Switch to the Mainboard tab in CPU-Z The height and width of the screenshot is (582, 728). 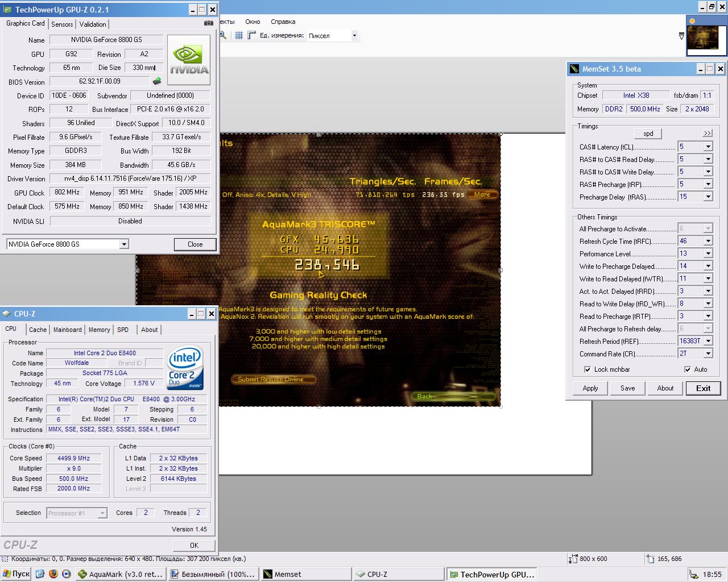(68, 330)
